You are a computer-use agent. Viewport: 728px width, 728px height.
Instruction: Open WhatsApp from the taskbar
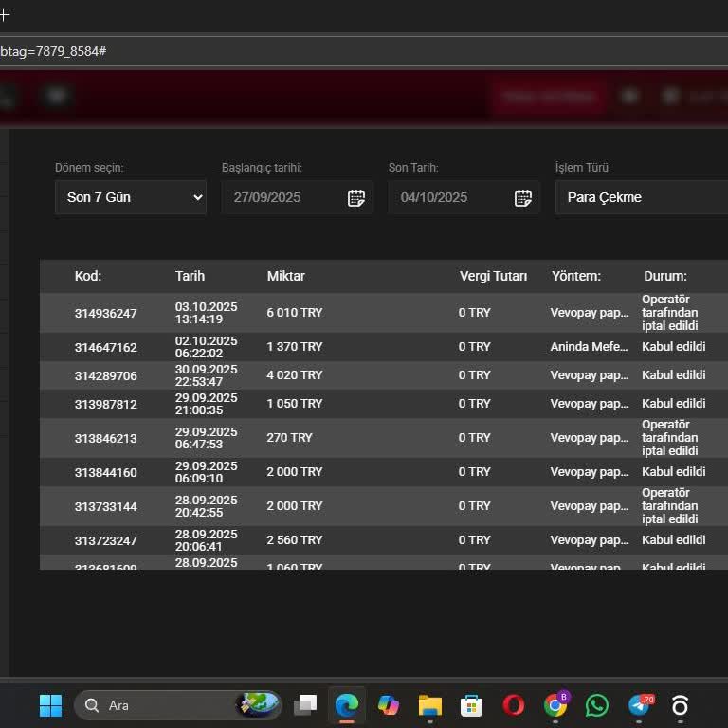point(596,705)
